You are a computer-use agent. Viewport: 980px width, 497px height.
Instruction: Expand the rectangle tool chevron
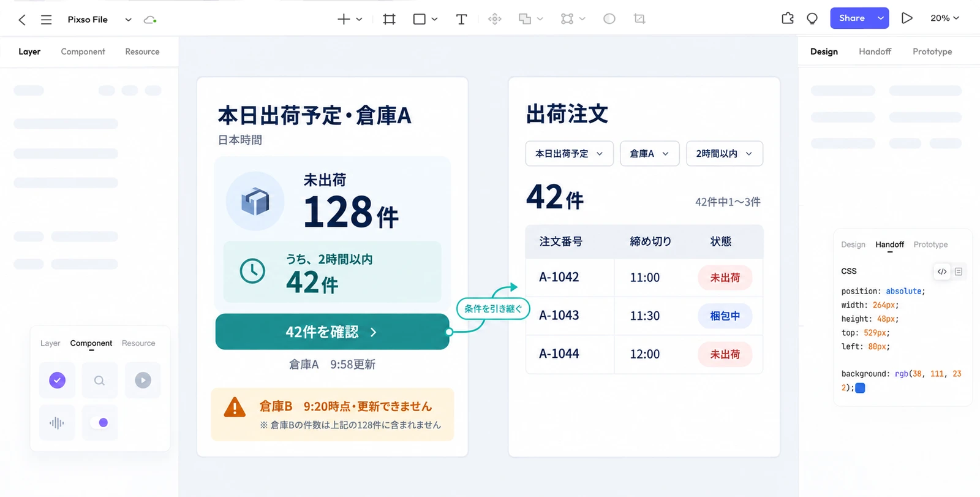click(434, 19)
